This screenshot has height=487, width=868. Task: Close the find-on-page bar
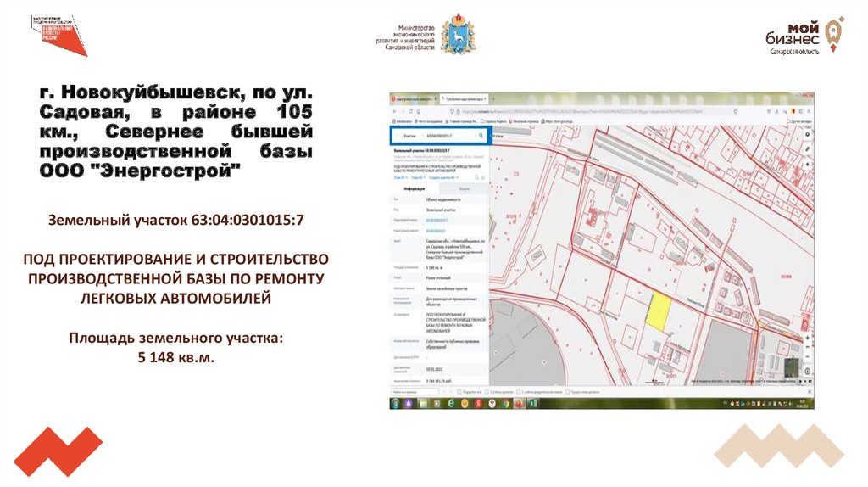[x=810, y=391]
